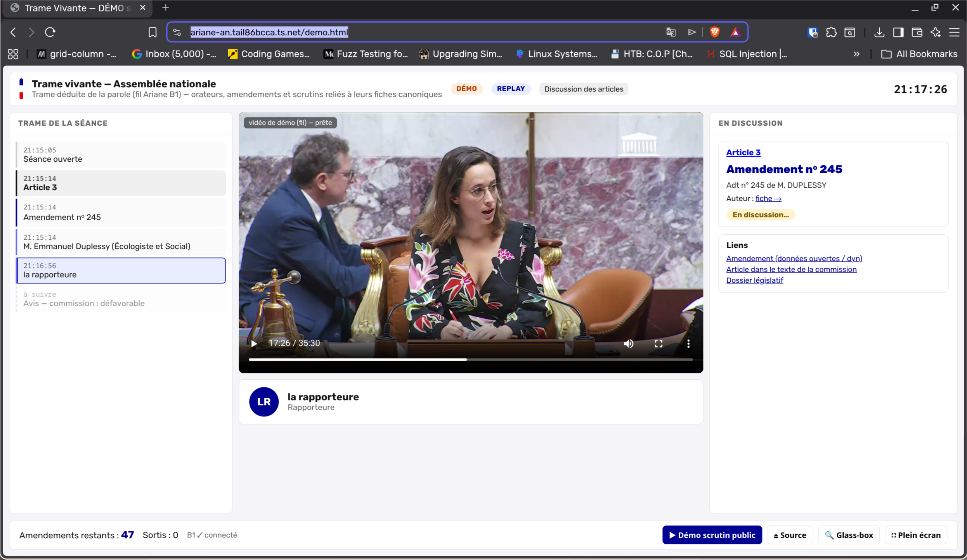
Task: Click the Discussion des articles badge
Action: (584, 89)
